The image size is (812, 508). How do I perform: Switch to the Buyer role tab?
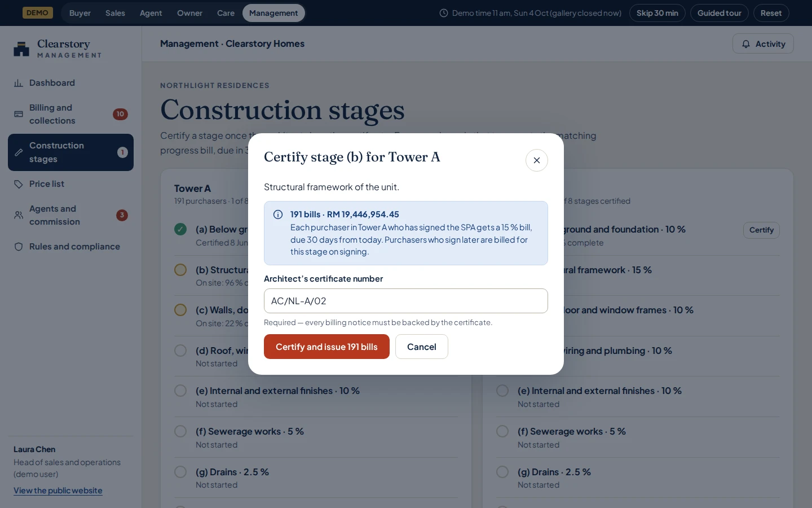(80, 13)
